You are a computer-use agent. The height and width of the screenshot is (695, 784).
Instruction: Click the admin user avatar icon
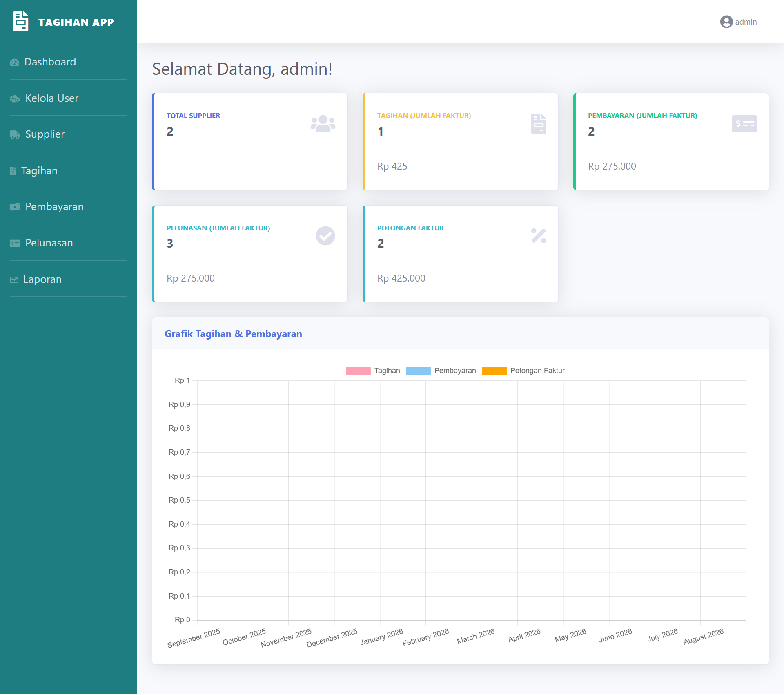click(726, 22)
